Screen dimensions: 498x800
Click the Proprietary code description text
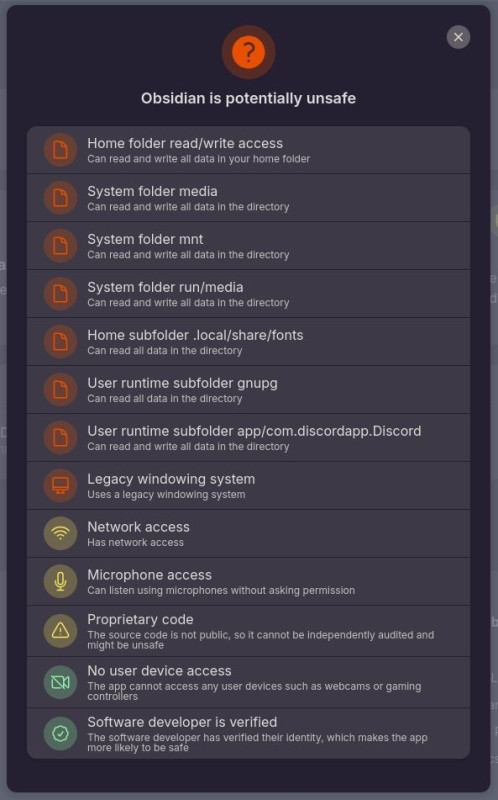click(260, 640)
